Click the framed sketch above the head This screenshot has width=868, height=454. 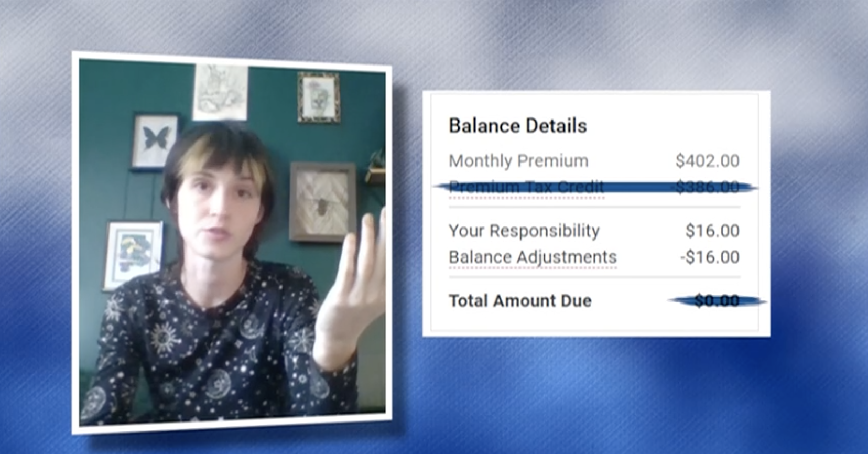point(221,92)
